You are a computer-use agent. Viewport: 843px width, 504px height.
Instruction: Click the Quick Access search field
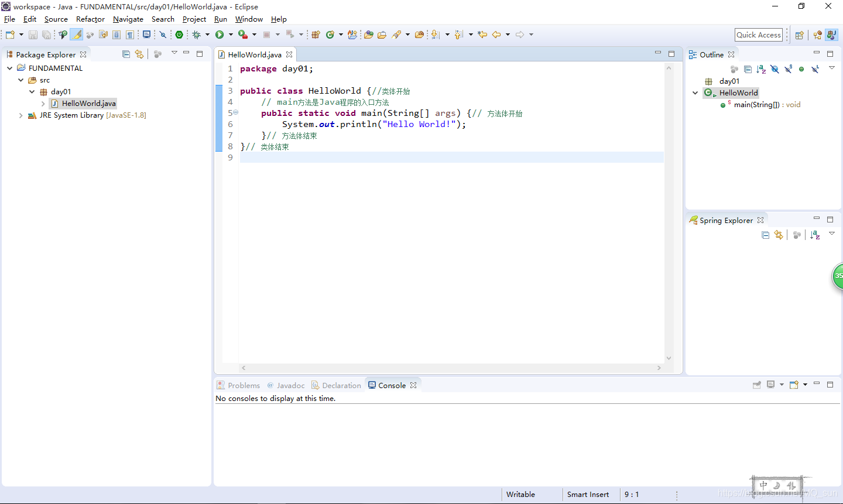[759, 35]
